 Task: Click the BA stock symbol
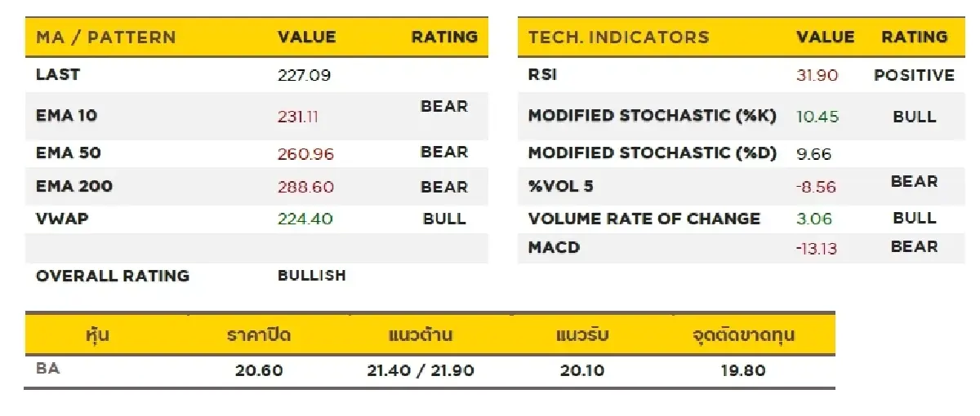click(x=48, y=369)
